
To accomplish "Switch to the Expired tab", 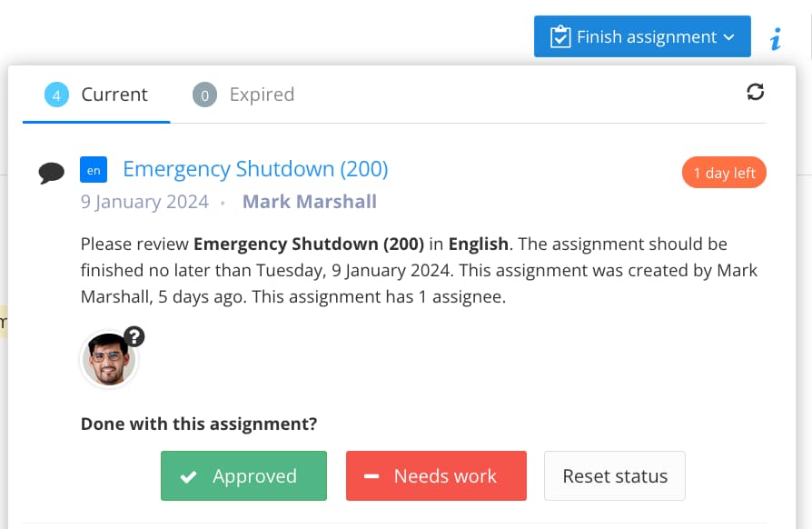I will 262,94.
